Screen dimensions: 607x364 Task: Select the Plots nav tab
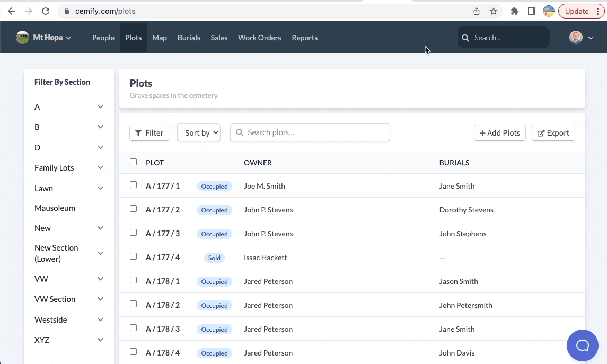point(133,38)
